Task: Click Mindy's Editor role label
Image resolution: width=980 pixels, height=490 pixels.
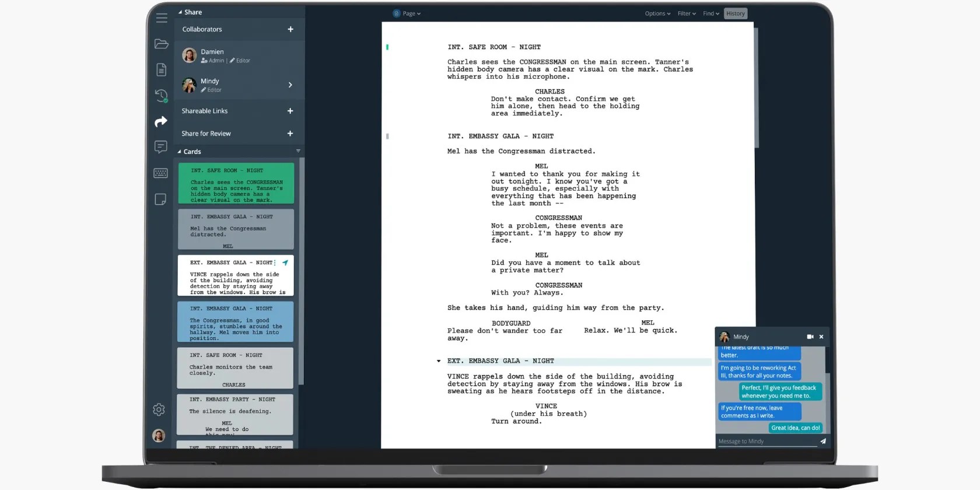Action: coord(211,90)
